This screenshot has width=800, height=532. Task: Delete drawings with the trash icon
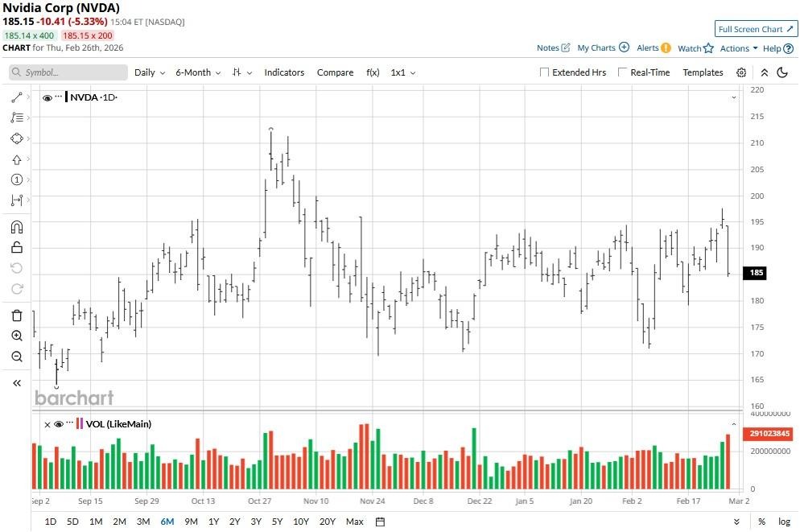pyautogui.click(x=17, y=315)
